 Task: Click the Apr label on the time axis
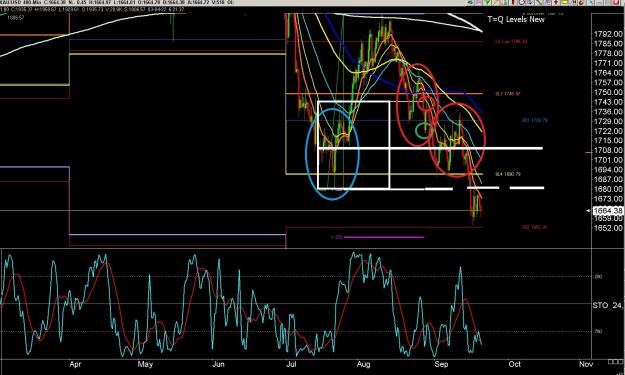point(75,364)
